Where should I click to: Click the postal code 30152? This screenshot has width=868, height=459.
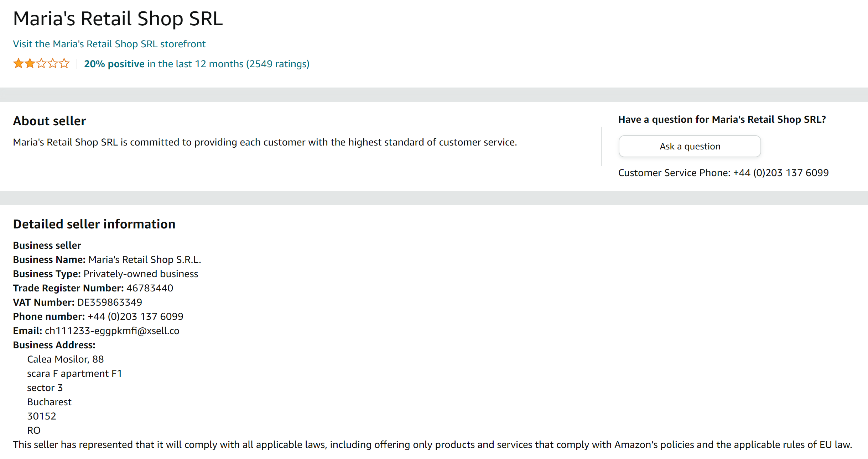coord(42,416)
